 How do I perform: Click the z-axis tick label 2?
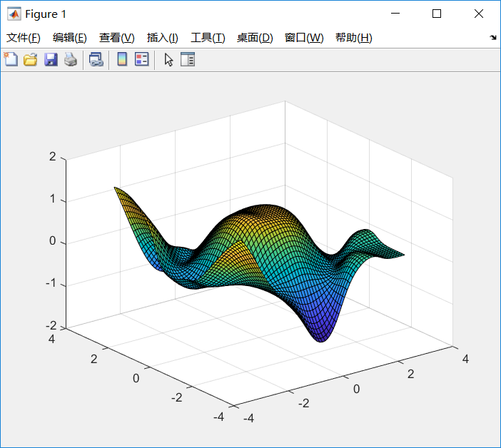click(x=53, y=156)
